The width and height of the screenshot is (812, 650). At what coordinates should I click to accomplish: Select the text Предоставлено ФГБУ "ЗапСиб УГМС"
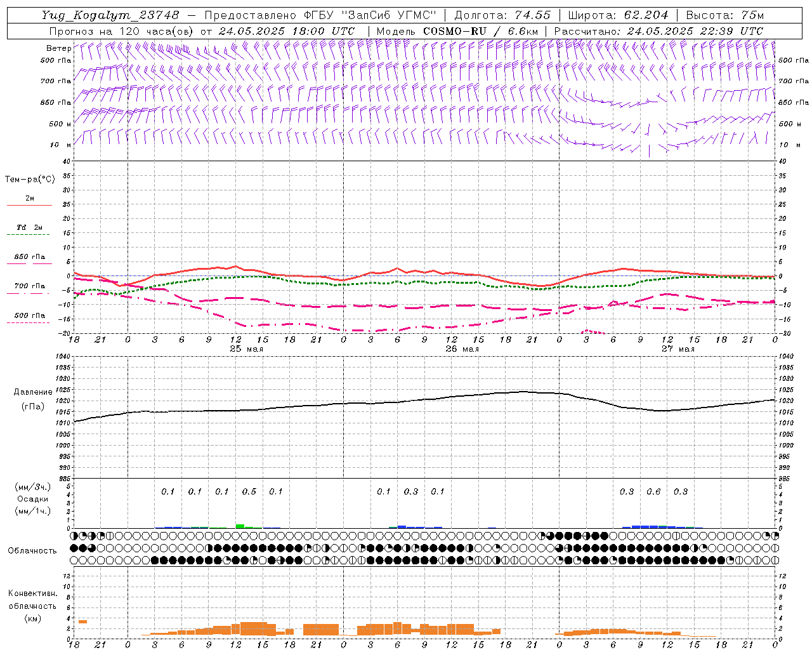[x=321, y=15]
